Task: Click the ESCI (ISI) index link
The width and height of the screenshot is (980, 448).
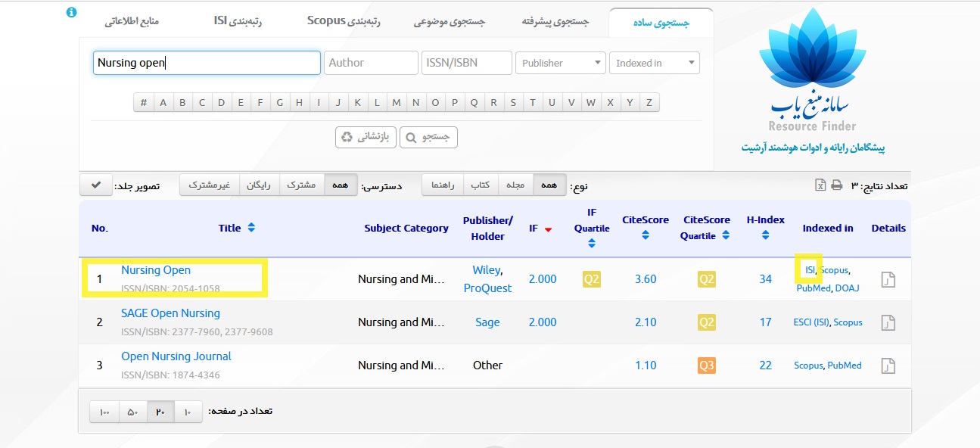Action: click(x=811, y=322)
